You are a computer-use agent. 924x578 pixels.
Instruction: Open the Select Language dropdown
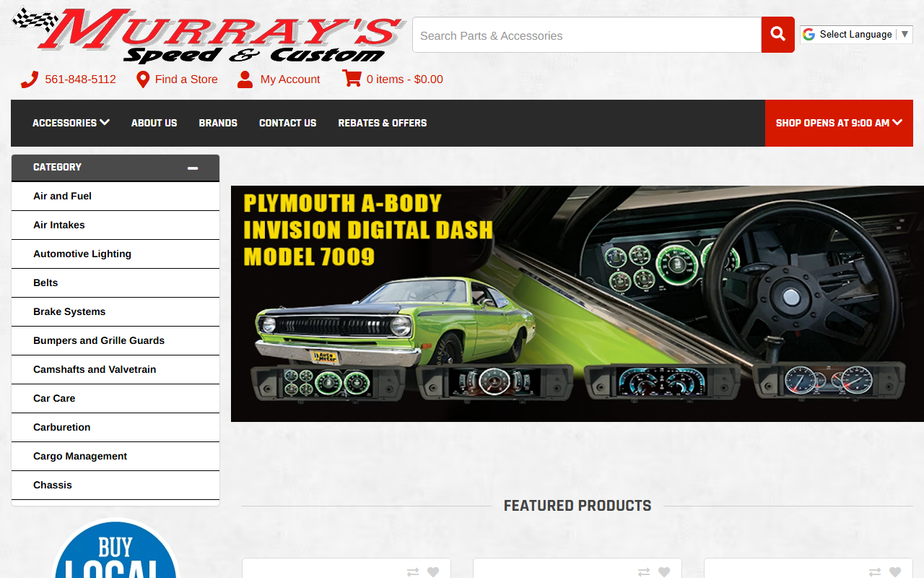856,35
